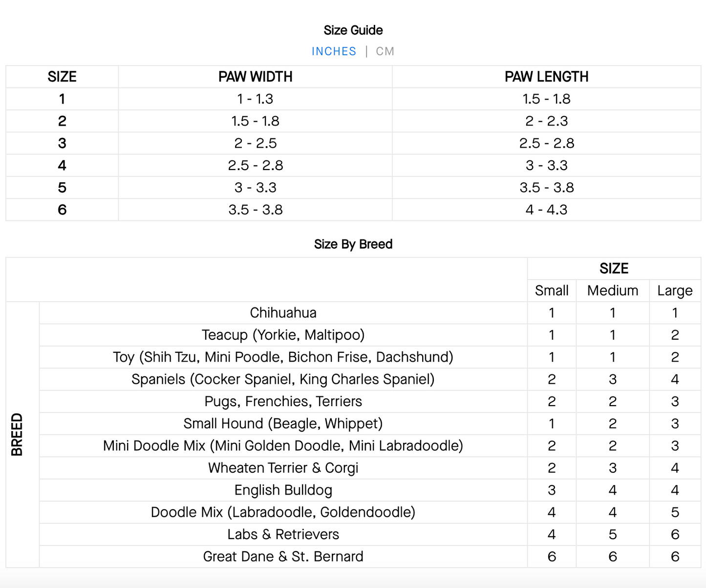The width and height of the screenshot is (706, 588).
Task: Click the Labs & Retrievers row
Action: [x=283, y=534]
